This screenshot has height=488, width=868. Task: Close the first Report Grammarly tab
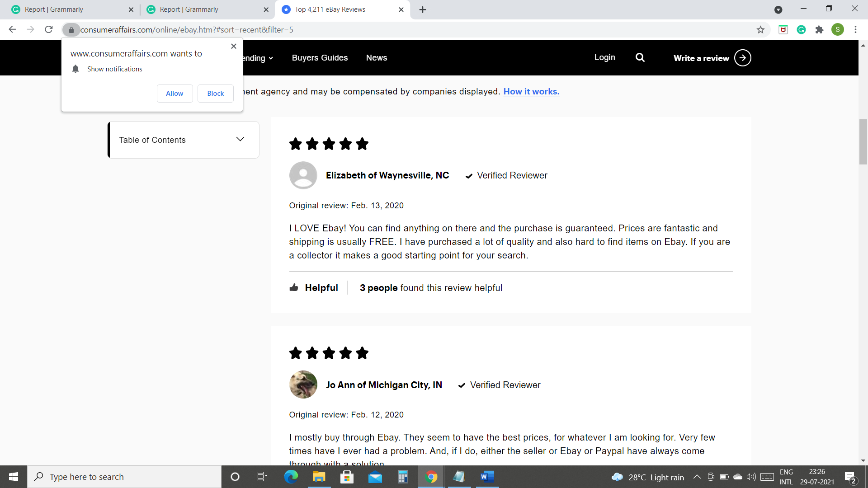(x=131, y=9)
